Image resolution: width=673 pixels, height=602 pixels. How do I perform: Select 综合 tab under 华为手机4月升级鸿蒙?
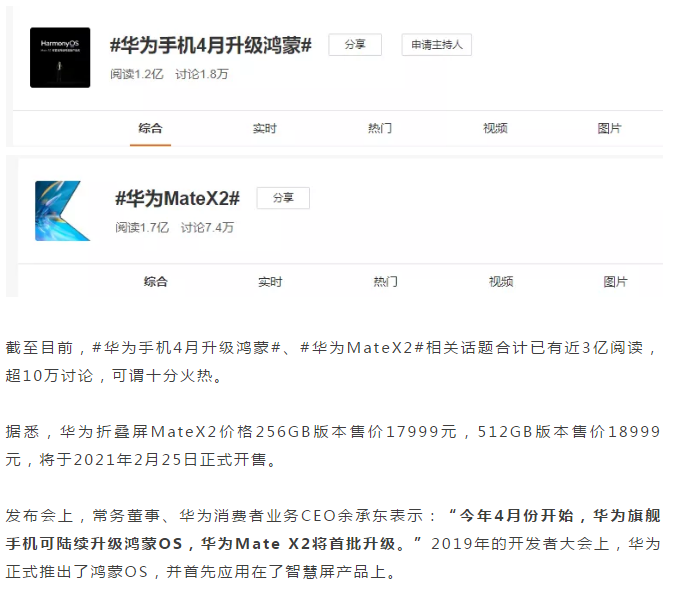(150, 128)
